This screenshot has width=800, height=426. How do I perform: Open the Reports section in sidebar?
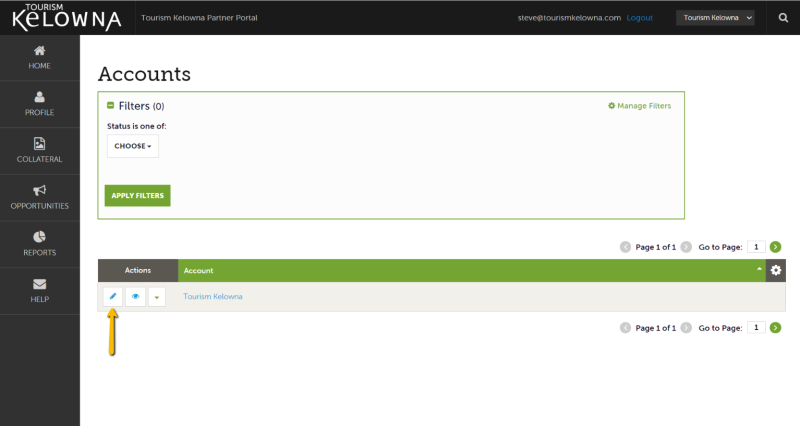pos(39,244)
